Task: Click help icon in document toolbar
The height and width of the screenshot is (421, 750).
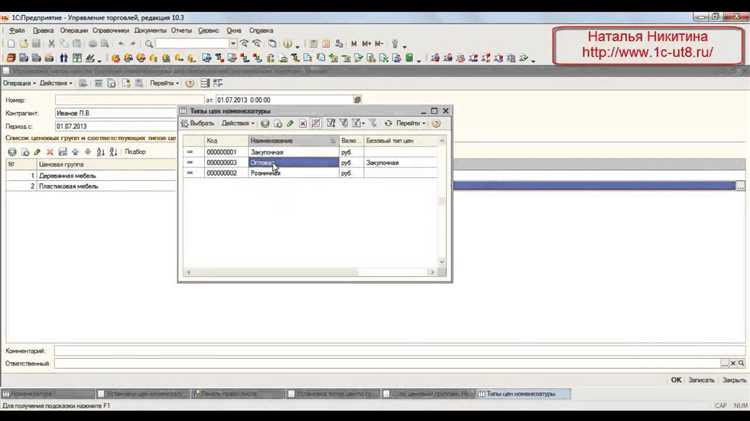Action: [x=190, y=83]
